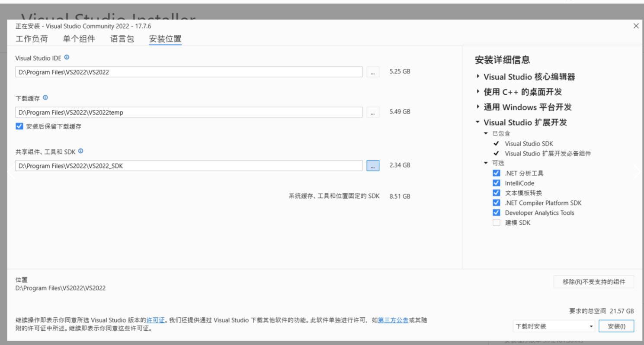The image size is (644, 345).
Task: Uncheck the IntelliCode option
Action: click(497, 183)
